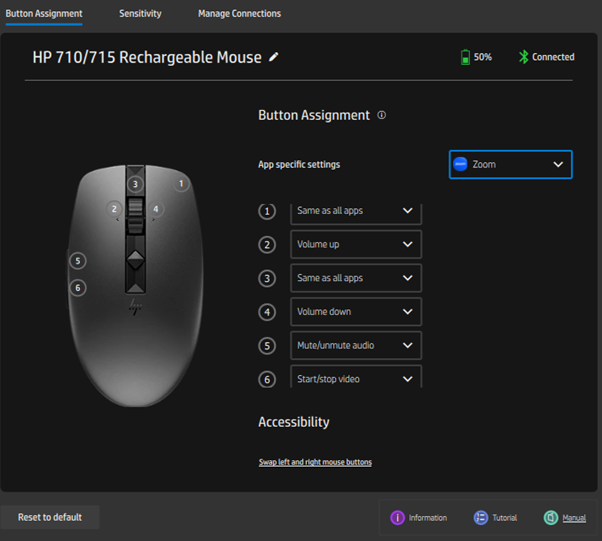Viewport: 602px width, 541px height.
Task: Click the 'App specific settings' label
Action: [x=299, y=164]
